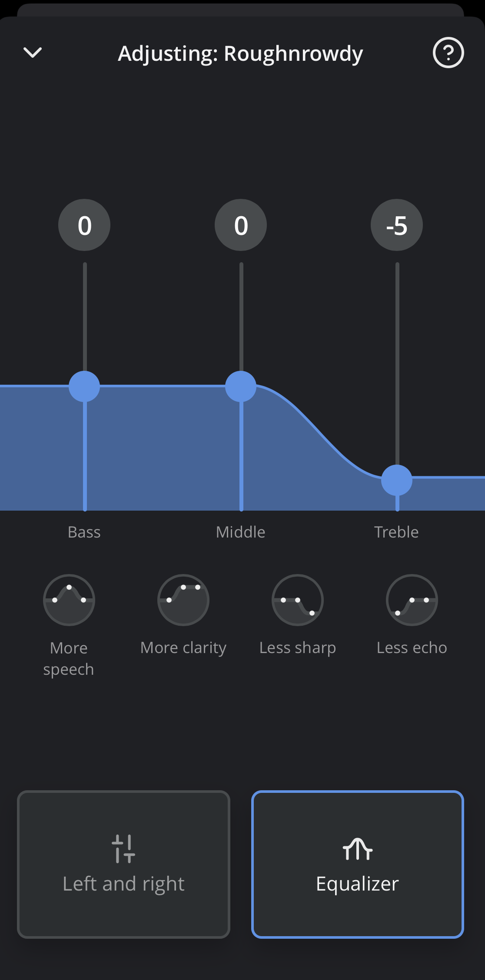
Task: Click the Bass slider handle
Action: tap(84, 386)
